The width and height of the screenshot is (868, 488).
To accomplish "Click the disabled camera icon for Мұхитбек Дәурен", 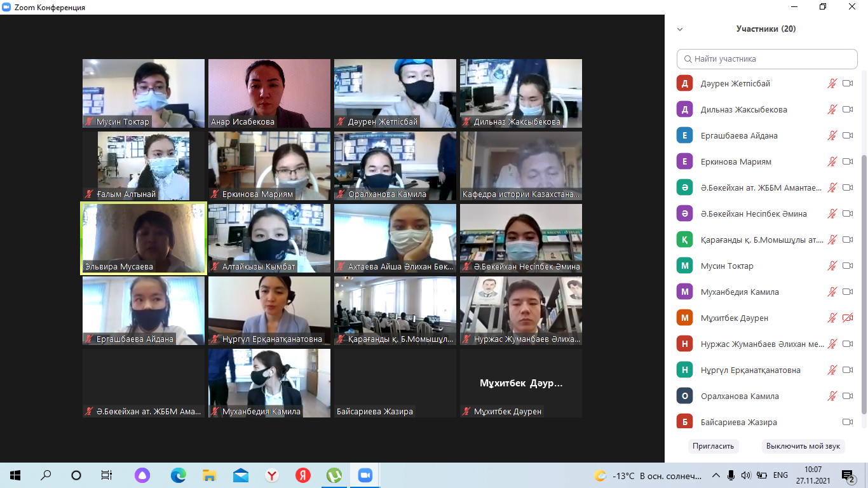I will (x=847, y=318).
